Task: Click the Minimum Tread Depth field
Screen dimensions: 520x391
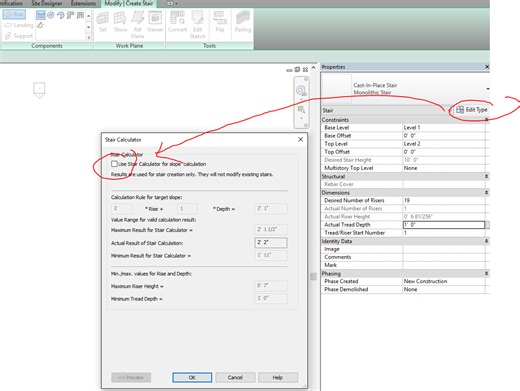Action: click(271, 298)
